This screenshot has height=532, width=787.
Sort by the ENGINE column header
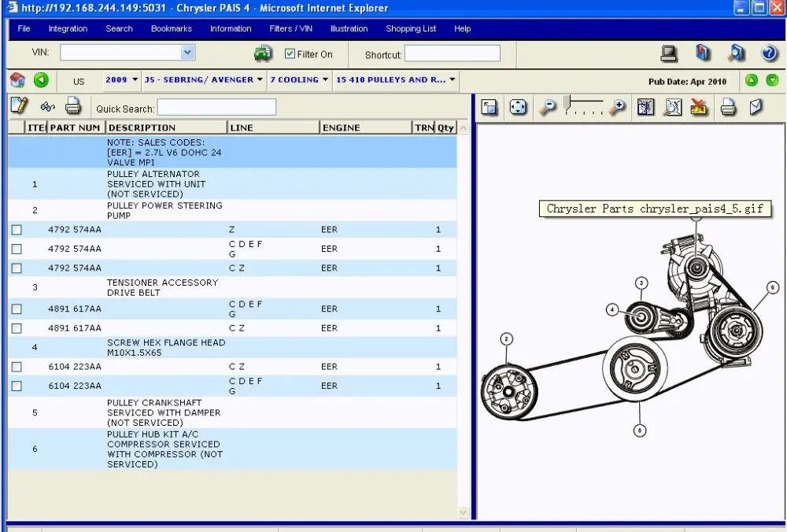365,127
